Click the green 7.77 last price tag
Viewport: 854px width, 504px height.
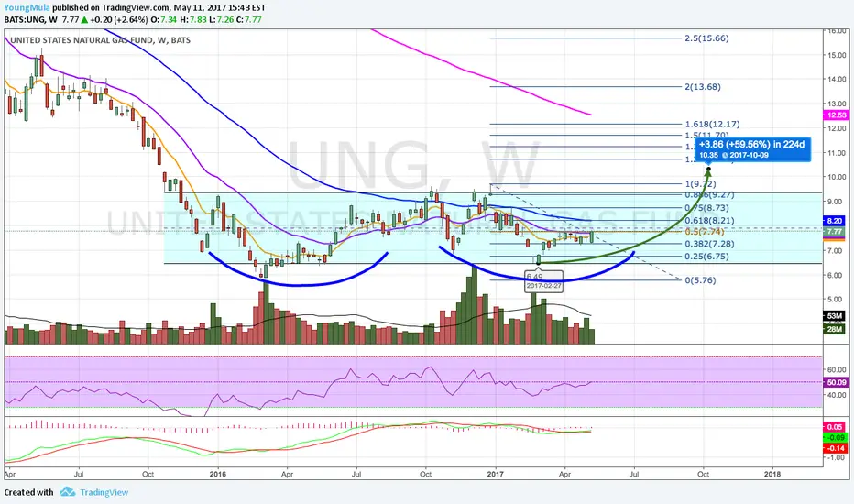pyautogui.click(x=835, y=232)
